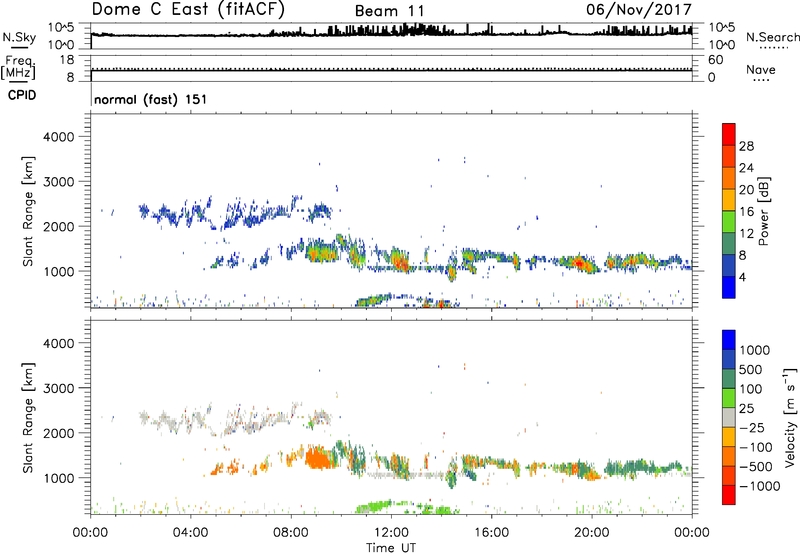Image resolution: width=800 pixels, height=554 pixels.
Task: Click the '04:00' time axis label
Action: (191, 533)
